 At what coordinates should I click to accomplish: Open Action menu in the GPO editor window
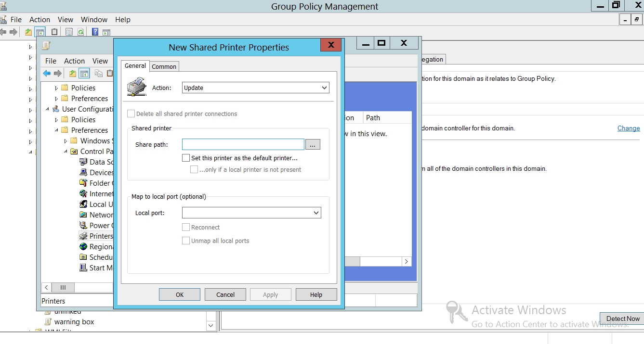click(74, 61)
